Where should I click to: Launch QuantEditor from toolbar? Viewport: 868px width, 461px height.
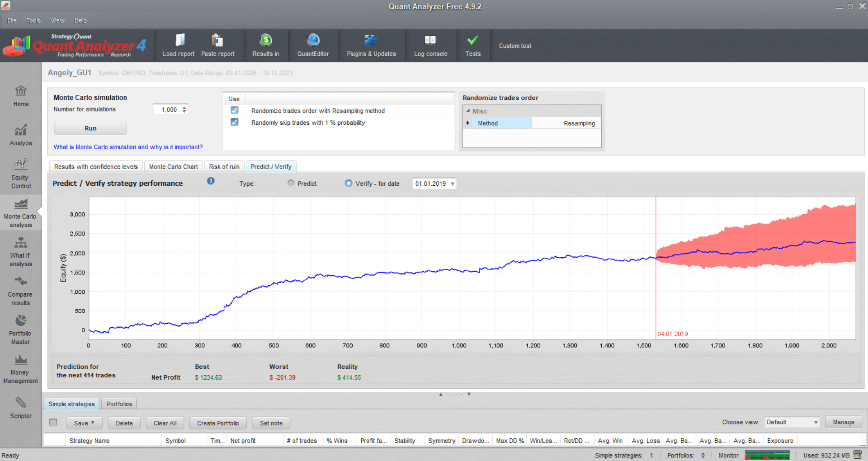tap(313, 46)
